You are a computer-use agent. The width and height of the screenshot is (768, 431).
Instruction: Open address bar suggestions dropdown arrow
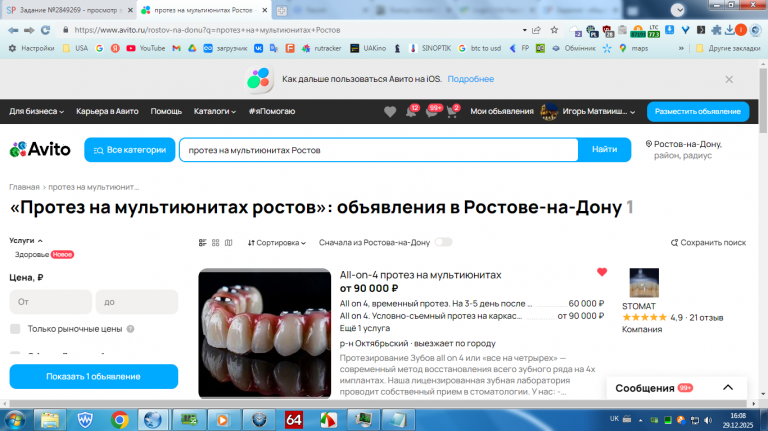pyautogui.click(x=524, y=30)
